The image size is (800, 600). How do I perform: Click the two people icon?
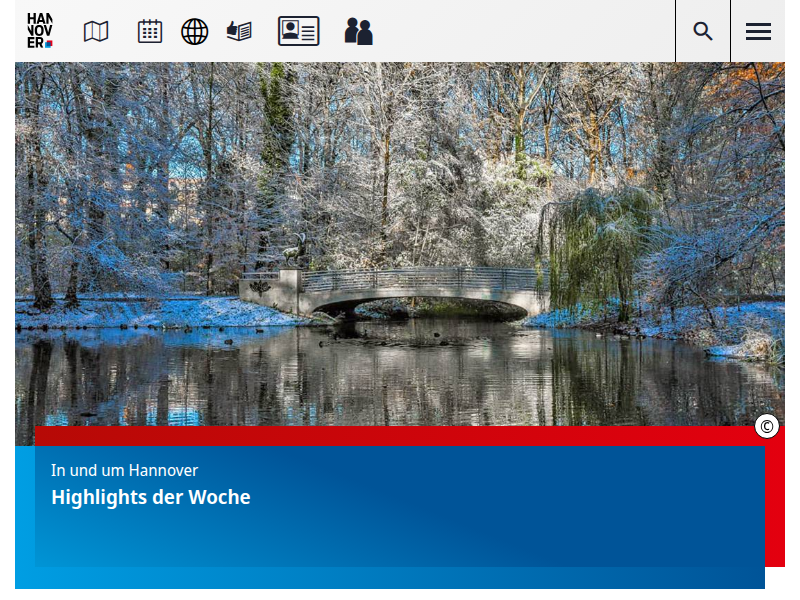358,32
